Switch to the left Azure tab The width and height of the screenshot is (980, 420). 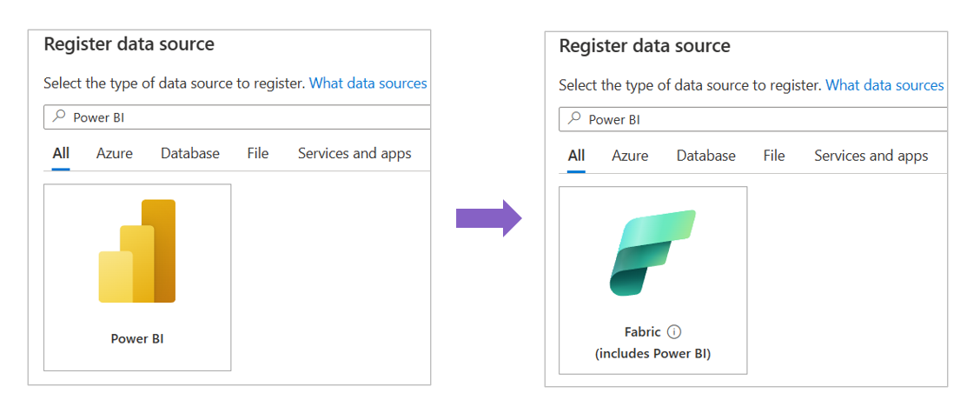(x=115, y=153)
